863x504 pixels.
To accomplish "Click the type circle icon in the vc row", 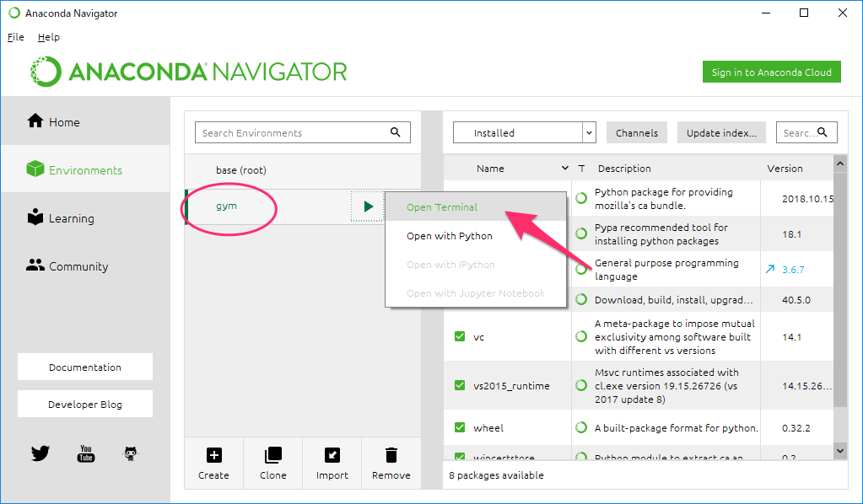I will (581, 336).
